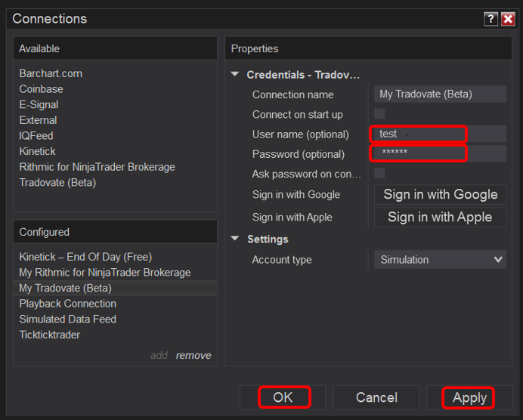
Task: Select Kinetick in Available list
Action: tap(37, 151)
